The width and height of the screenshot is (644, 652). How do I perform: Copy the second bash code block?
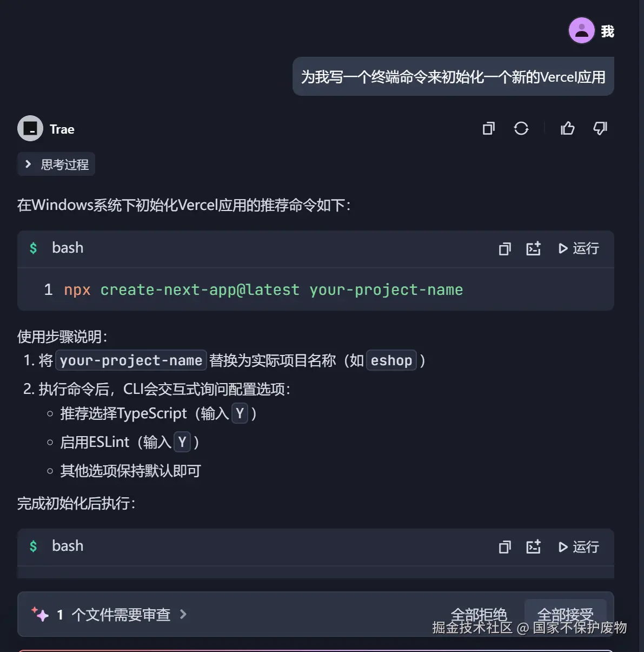pyautogui.click(x=505, y=547)
